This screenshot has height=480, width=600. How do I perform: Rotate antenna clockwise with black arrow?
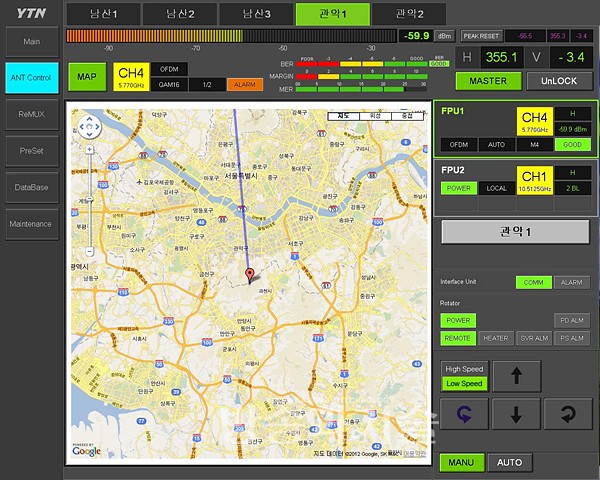click(x=568, y=414)
